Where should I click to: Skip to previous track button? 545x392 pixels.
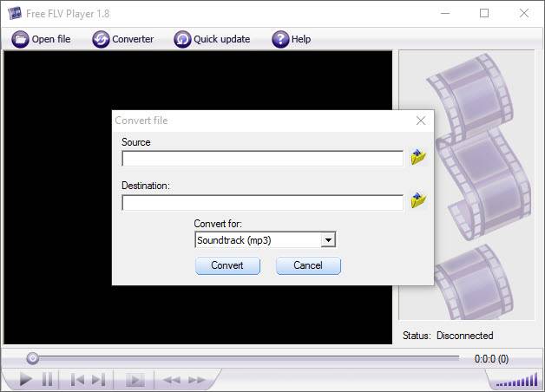click(77, 380)
